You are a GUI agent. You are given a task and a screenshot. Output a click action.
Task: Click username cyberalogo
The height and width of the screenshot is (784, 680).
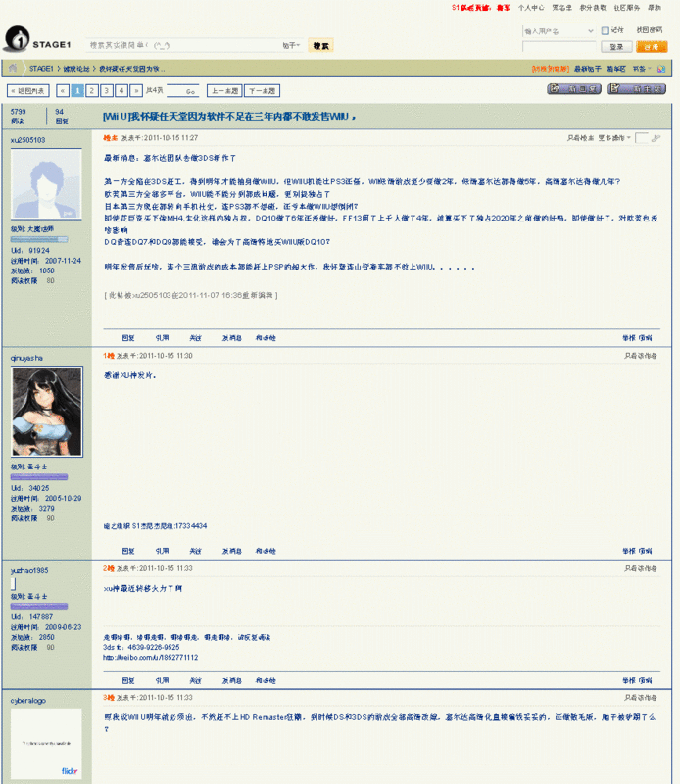tap(28, 701)
